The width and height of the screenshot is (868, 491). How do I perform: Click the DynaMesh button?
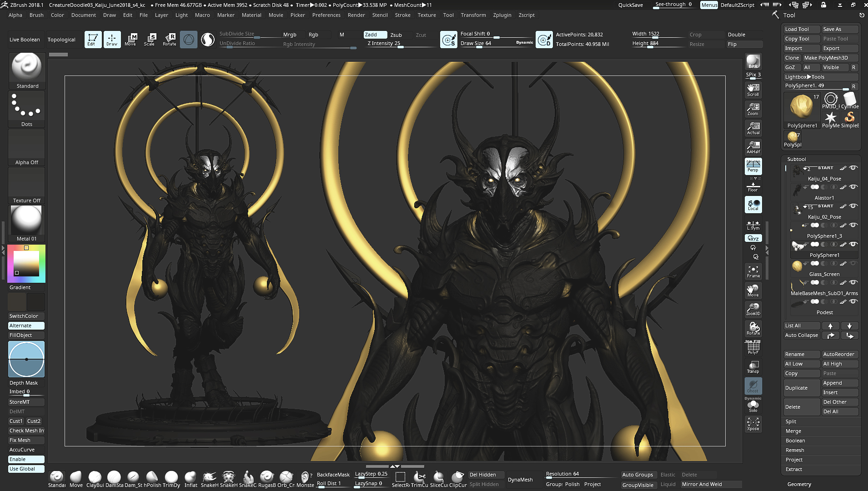(520, 480)
